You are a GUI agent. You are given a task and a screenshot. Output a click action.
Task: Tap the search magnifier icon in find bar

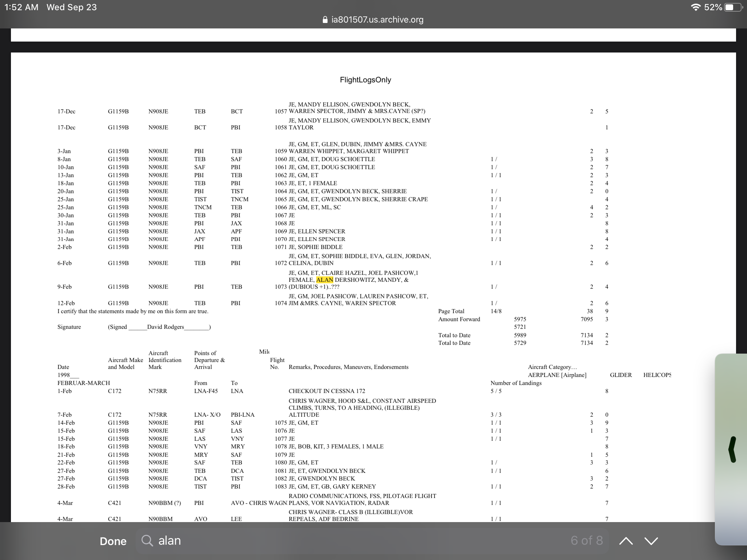tap(147, 541)
